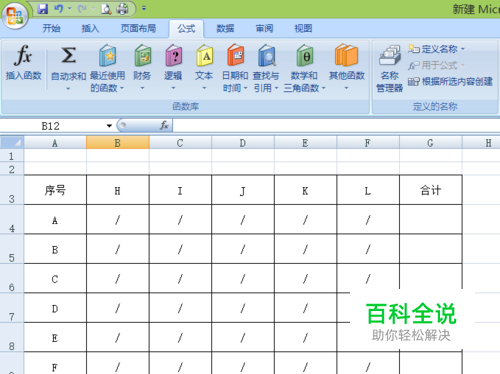500x374 pixels.
Task: Click the cell containing 合计
Action: (x=431, y=190)
